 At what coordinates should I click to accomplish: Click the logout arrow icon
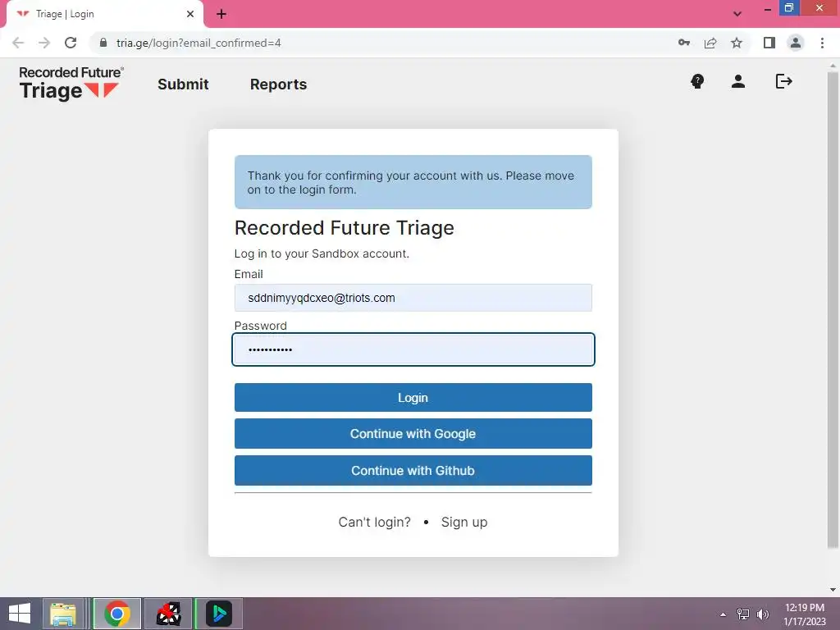783,81
